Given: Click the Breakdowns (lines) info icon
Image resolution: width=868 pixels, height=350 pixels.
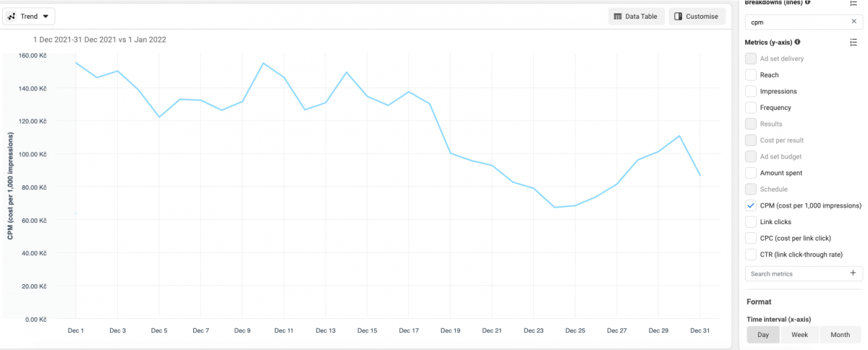Looking at the screenshot, I should (x=807, y=2).
